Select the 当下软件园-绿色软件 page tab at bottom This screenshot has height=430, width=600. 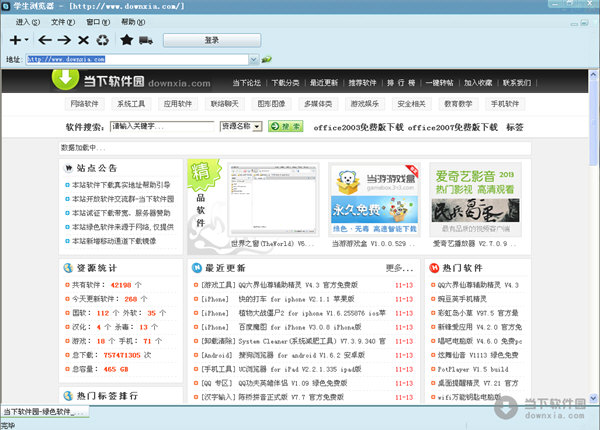(44, 412)
